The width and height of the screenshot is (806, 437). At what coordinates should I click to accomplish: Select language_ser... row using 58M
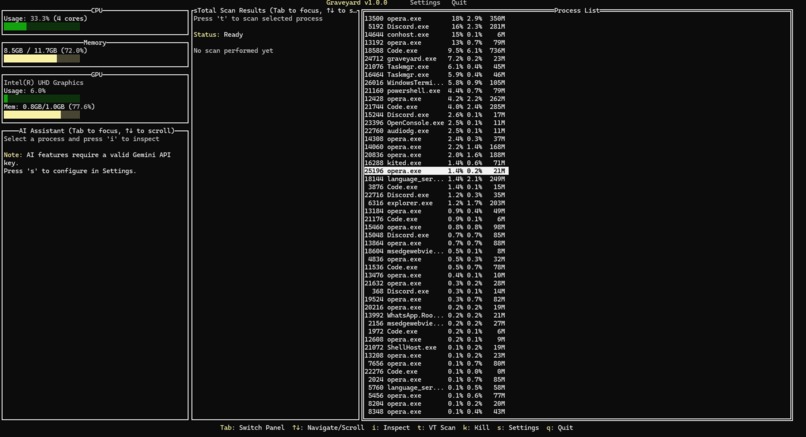(435, 388)
